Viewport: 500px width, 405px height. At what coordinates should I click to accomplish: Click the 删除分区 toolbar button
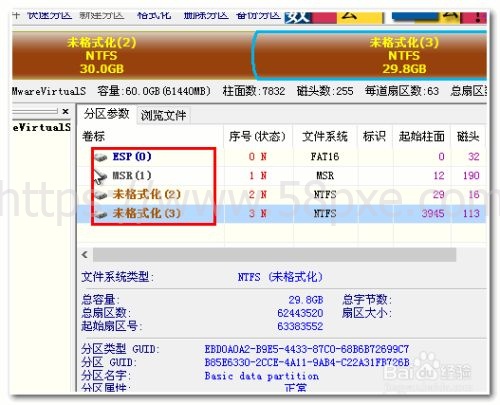point(206,16)
